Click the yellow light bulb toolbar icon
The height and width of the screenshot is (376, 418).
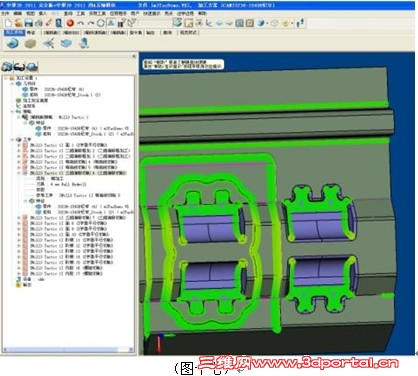(285, 23)
